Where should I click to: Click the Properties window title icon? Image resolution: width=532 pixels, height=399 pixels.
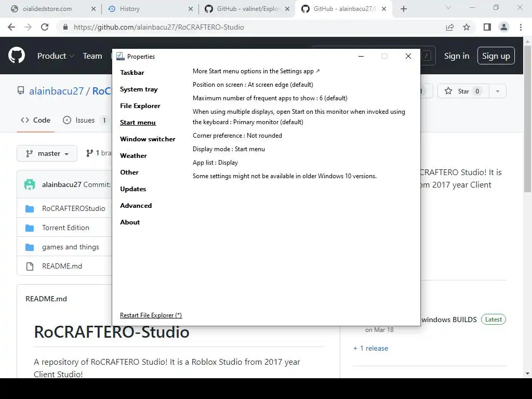[x=120, y=56]
